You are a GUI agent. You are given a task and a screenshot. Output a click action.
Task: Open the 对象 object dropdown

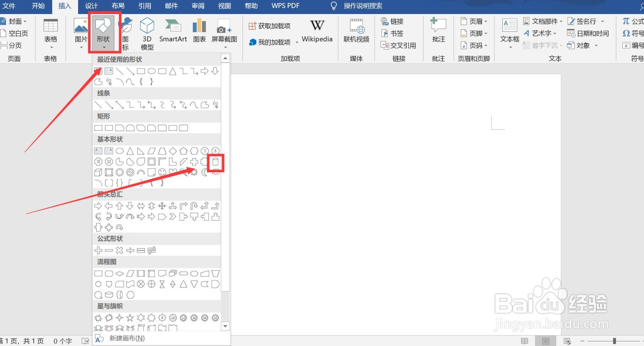[582, 45]
